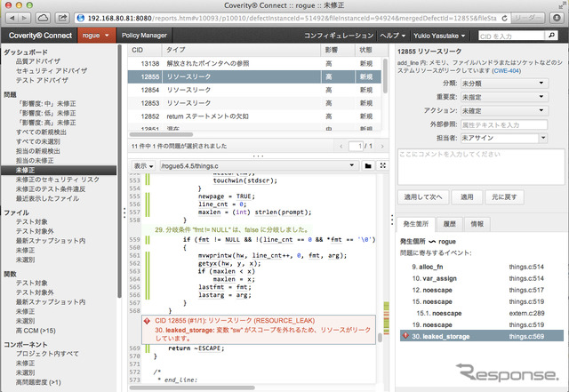This screenshot has width=569, height=392.
Task: Select issue row CID 12854
Action: (254, 90)
